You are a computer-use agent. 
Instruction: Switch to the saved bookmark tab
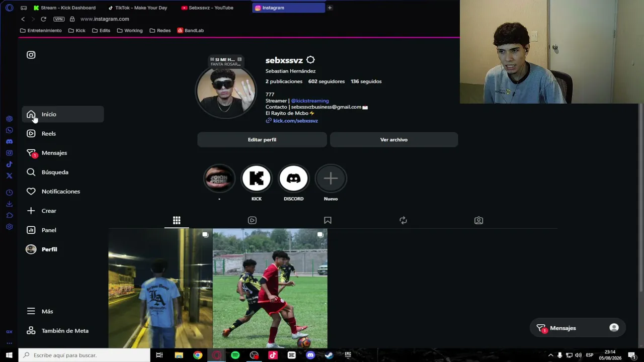point(328,220)
